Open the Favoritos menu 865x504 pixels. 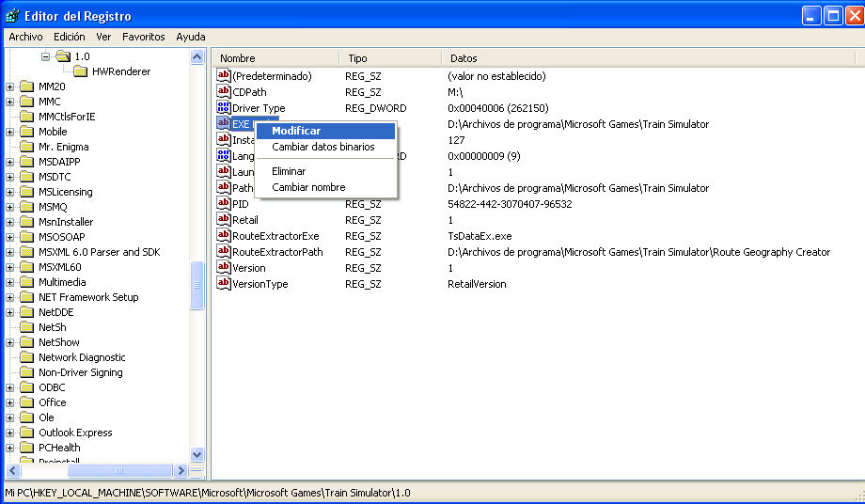(x=143, y=37)
